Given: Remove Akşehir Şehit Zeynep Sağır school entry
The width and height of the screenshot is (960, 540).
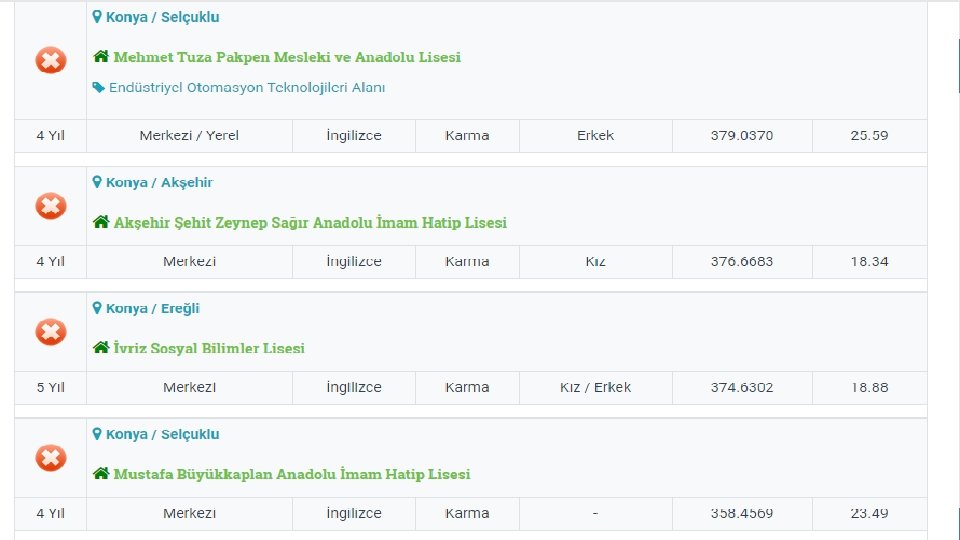Looking at the screenshot, I should 51,206.
